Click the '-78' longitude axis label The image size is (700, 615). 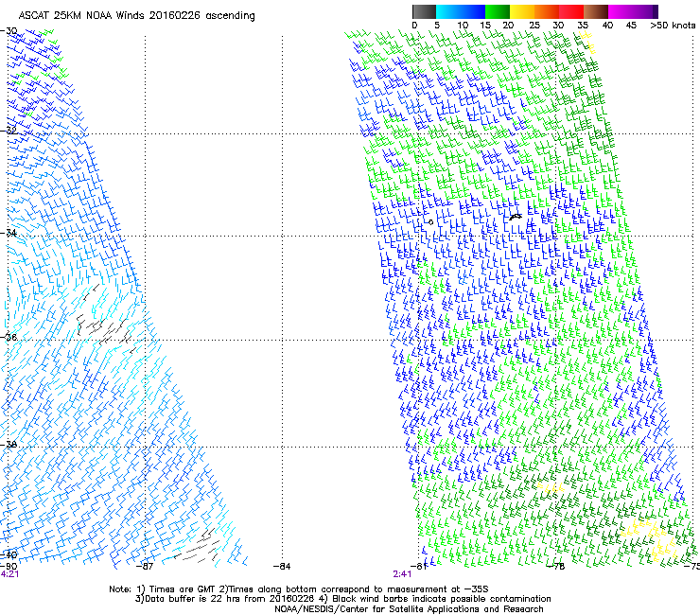pyautogui.click(x=556, y=567)
